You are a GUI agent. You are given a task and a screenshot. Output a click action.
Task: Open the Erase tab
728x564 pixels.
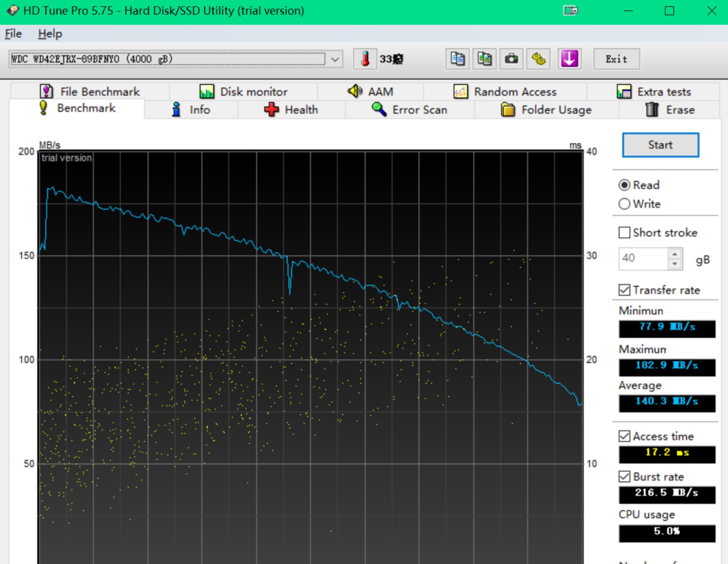coord(669,110)
